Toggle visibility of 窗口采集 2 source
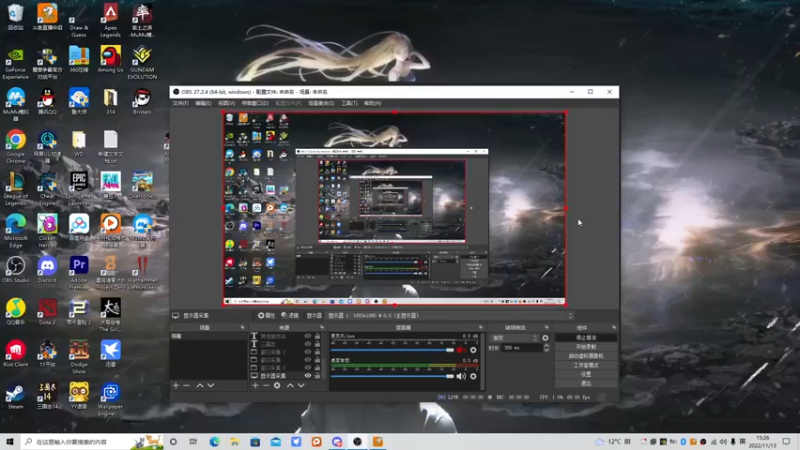800x450 pixels. pyautogui.click(x=308, y=352)
